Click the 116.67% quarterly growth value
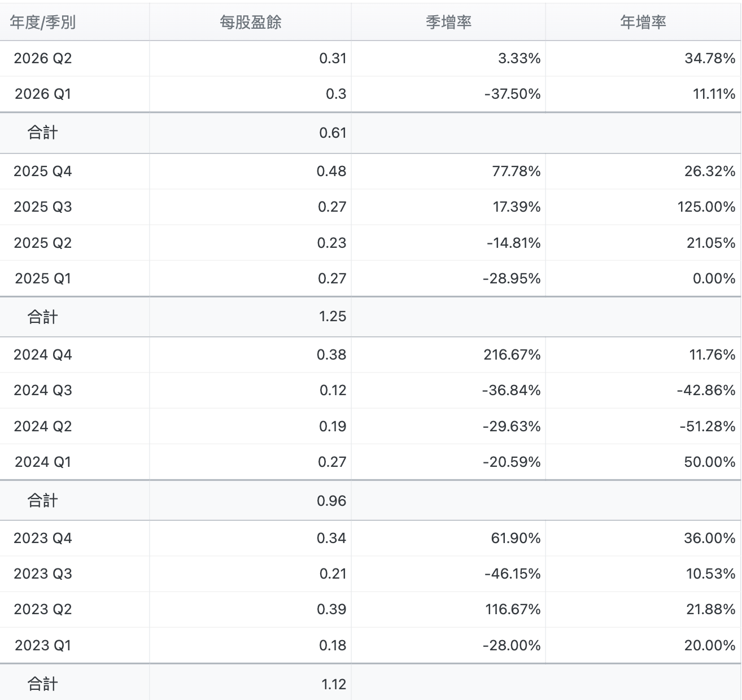Image resolution: width=742 pixels, height=700 pixels. point(513,609)
